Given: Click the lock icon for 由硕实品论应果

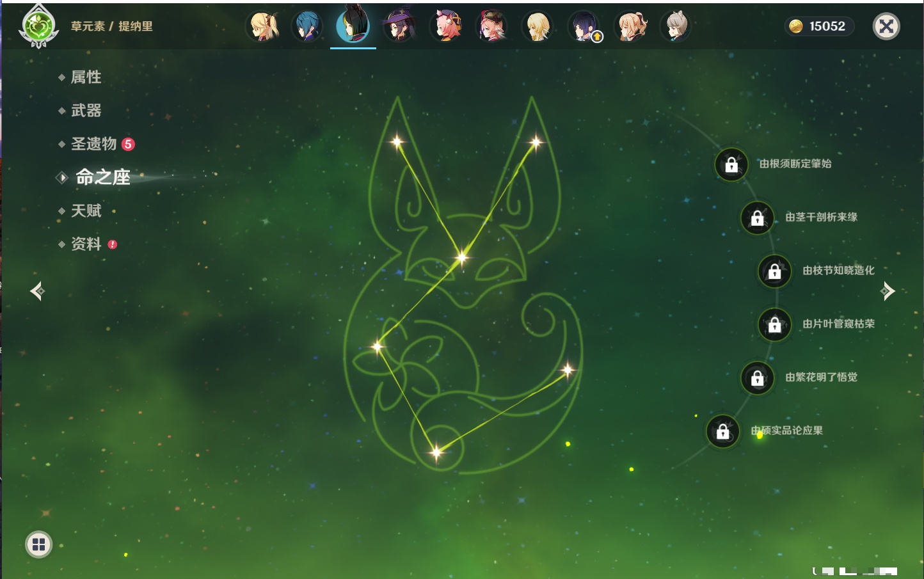Looking at the screenshot, I should coord(723,431).
